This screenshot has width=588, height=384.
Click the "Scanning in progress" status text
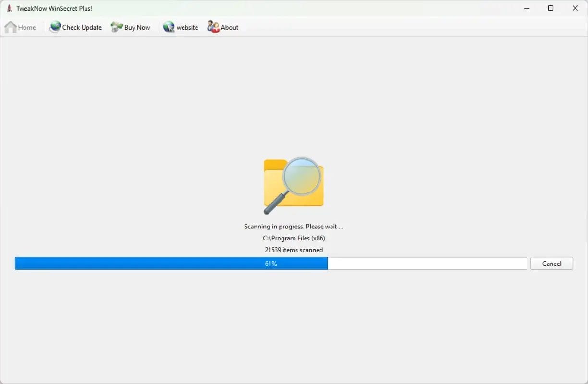294,227
